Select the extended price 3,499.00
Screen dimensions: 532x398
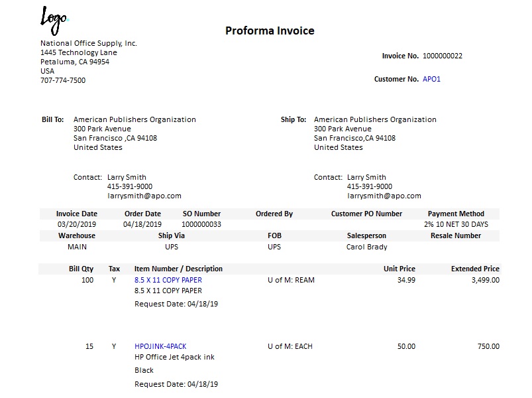point(485,280)
